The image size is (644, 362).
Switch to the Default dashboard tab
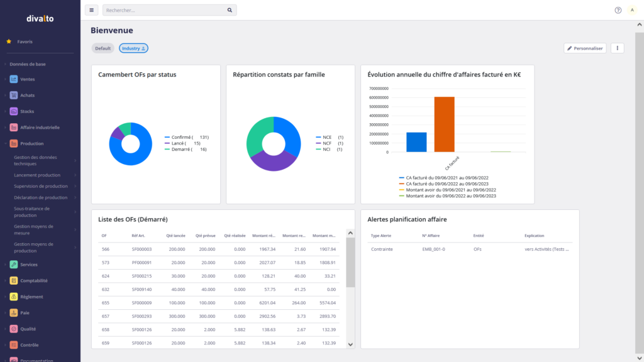point(103,48)
